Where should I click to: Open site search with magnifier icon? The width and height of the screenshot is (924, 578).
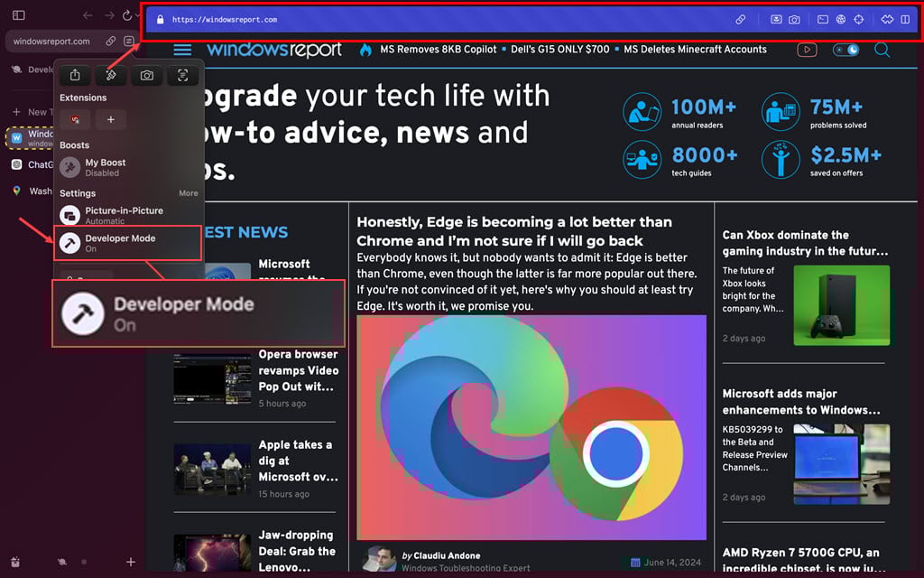click(882, 50)
